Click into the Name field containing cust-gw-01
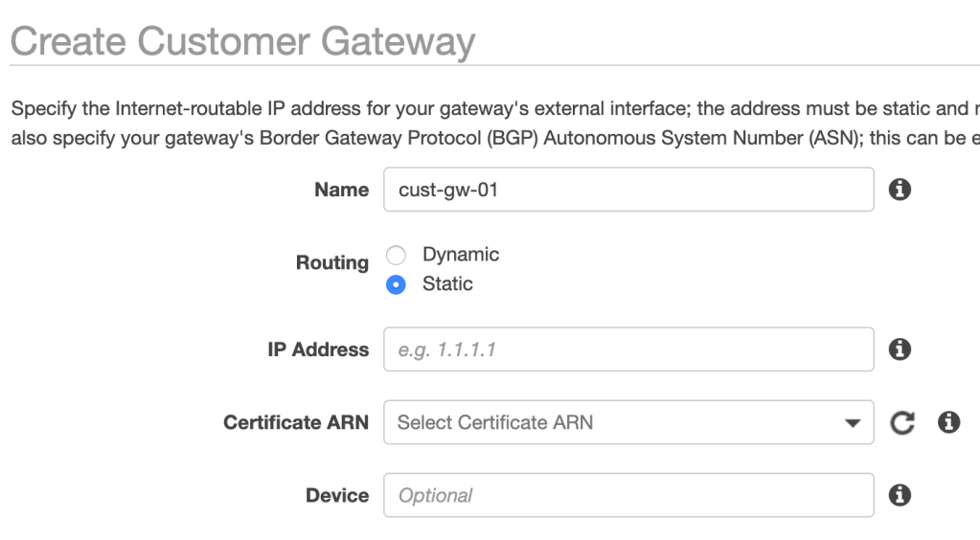This screenshot has width=980, height=540. (x=627, y=190)
